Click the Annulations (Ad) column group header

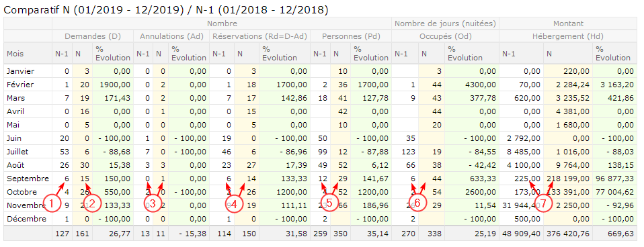point(171,36)
